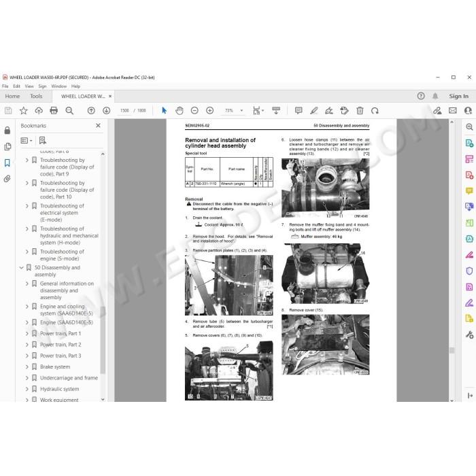Expand Troubleshooting of electrical system bookmark
This screenshot has width=476, height=476.
point(27,206)
